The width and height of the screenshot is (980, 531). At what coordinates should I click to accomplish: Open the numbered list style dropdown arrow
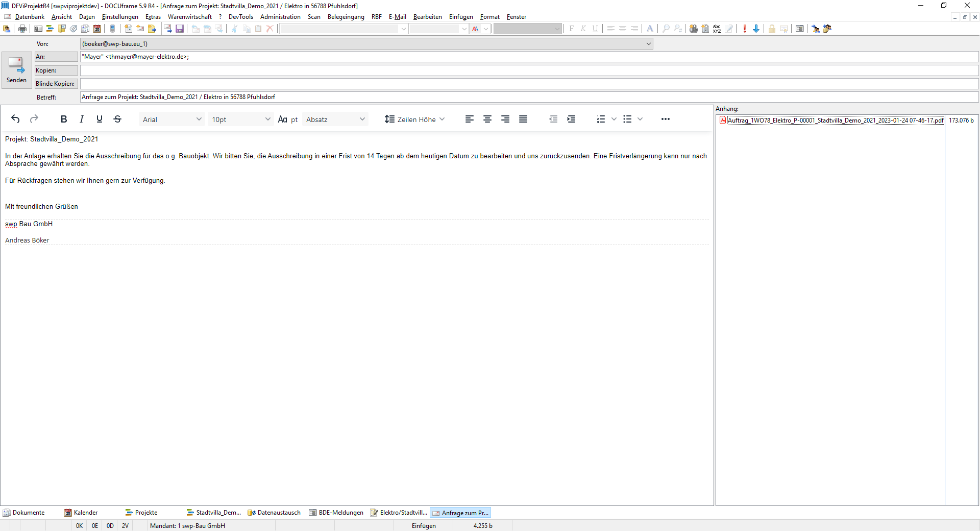[x=614, y=119]
